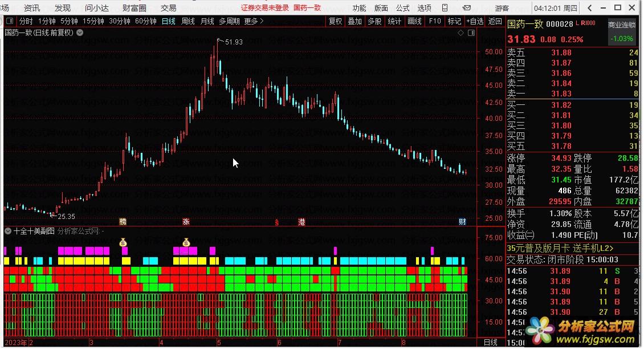
Task: Open the 问小达 menu
Action: [97, 8]
